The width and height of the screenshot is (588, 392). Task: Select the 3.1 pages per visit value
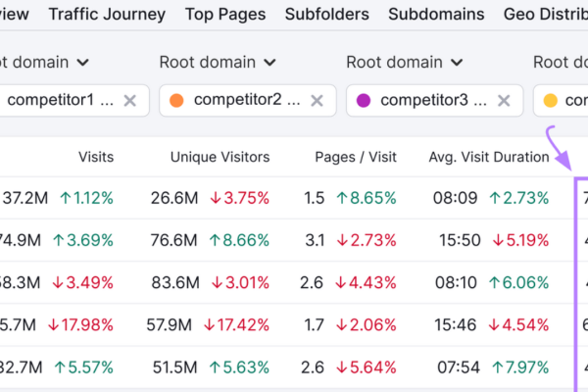click(x=315, y=240)
